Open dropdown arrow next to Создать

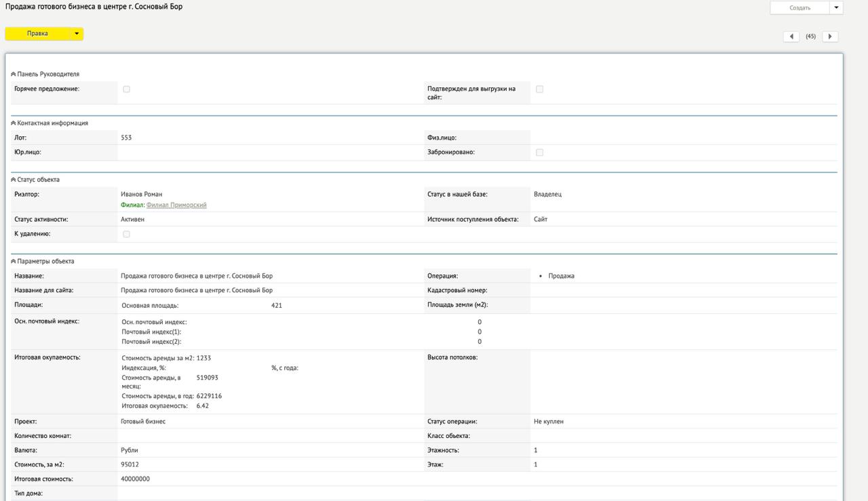836,8
